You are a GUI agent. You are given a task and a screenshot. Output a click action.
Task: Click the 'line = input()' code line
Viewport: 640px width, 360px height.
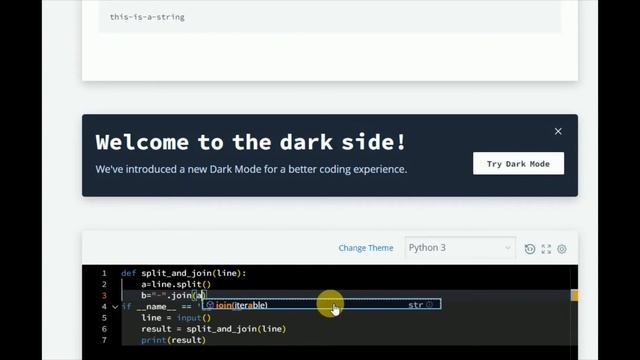pos(176,318)
